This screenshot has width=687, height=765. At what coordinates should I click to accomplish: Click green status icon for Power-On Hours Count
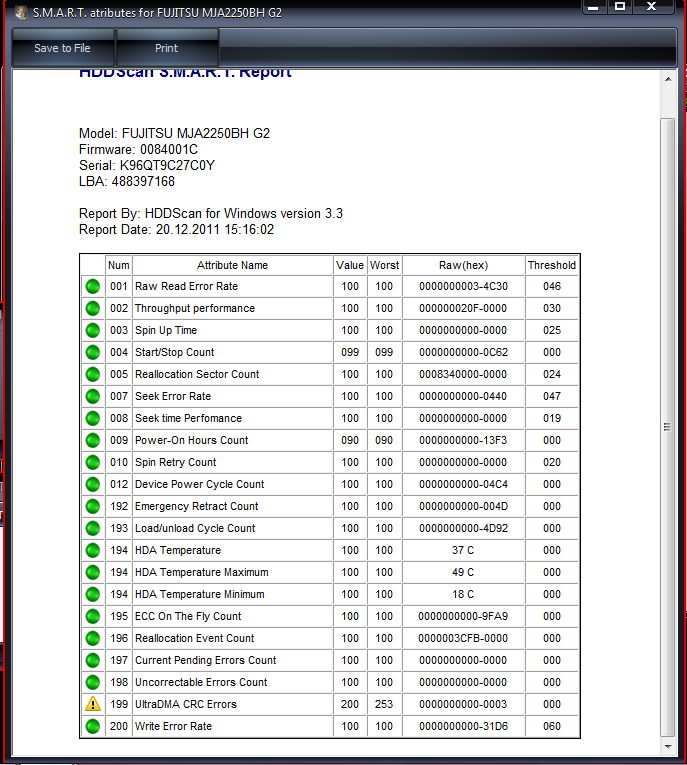tap(93, 440)
